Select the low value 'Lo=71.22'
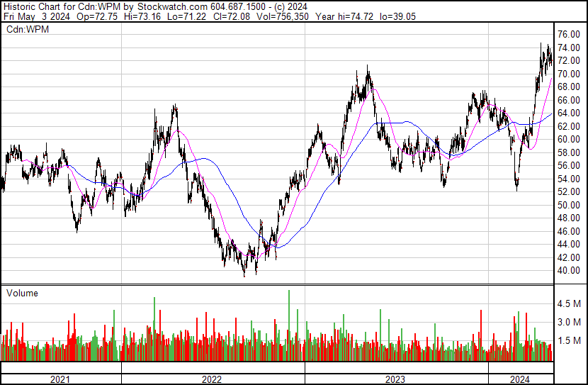 pos(186,16)
